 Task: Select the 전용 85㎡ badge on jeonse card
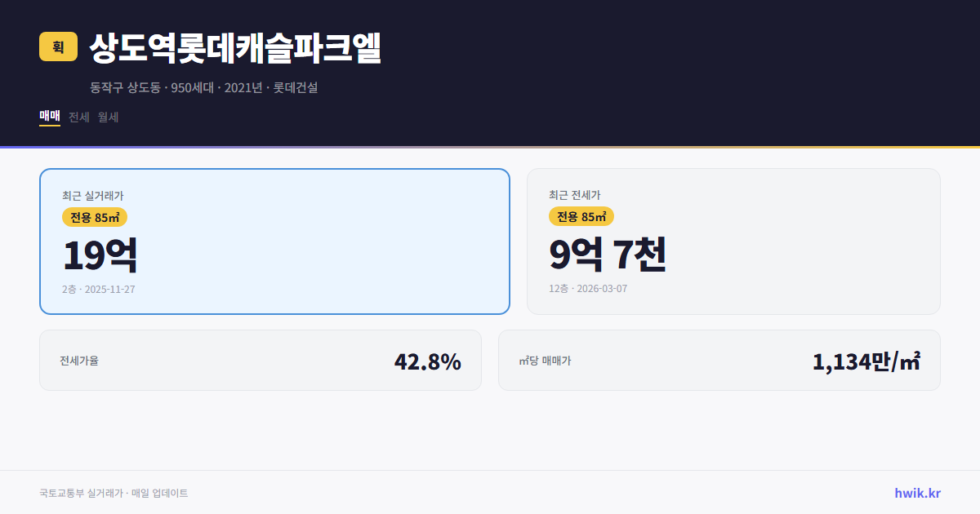(x=582, y=217)
